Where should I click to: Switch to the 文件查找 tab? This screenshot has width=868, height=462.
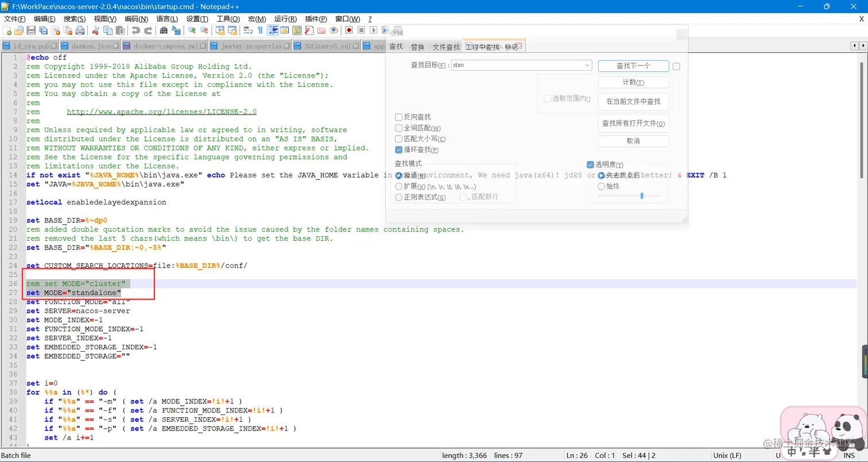[x=446, y=47]
